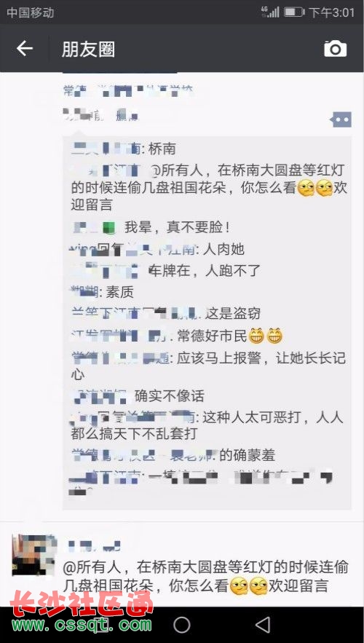Select the comment "我晕，真不要脸！"
The width and height of the screenshot is (364, 643).
coord(176,228)
